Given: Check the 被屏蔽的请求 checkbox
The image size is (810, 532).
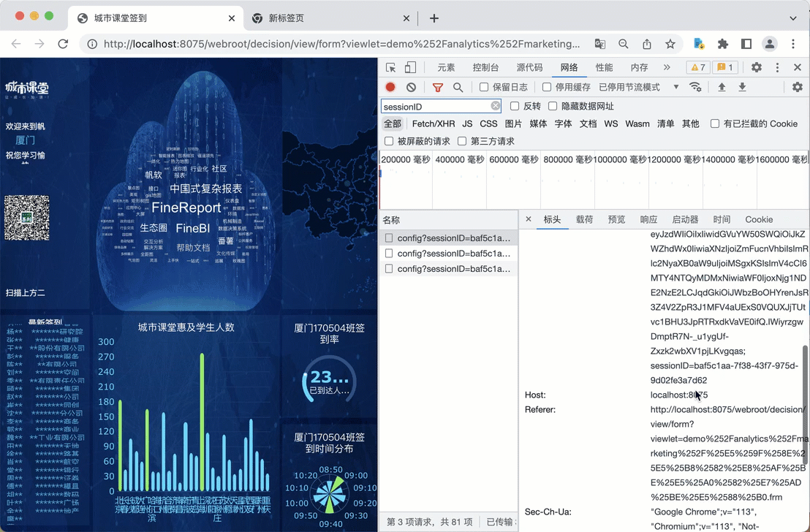Looking at the screenshot, I should tap(389, 141).
